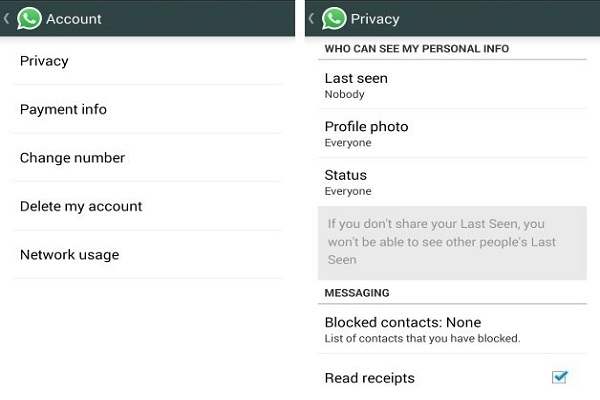
Task: Click the Account header title text
Action: tap(73, 18)
